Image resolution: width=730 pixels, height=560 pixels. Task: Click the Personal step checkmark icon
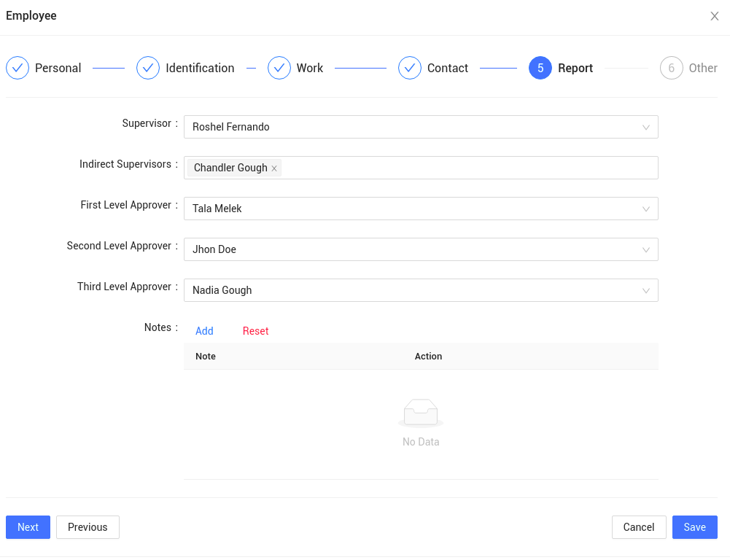coord(18,68)
